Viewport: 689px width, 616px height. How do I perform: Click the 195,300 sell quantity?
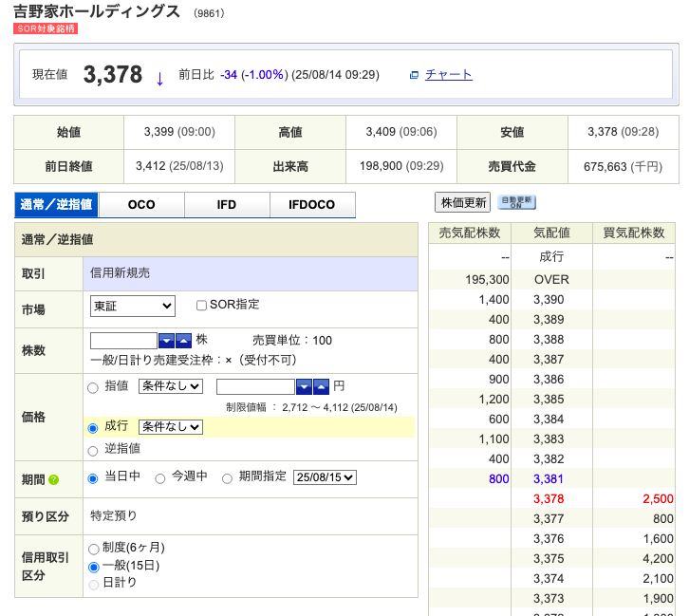487,279
